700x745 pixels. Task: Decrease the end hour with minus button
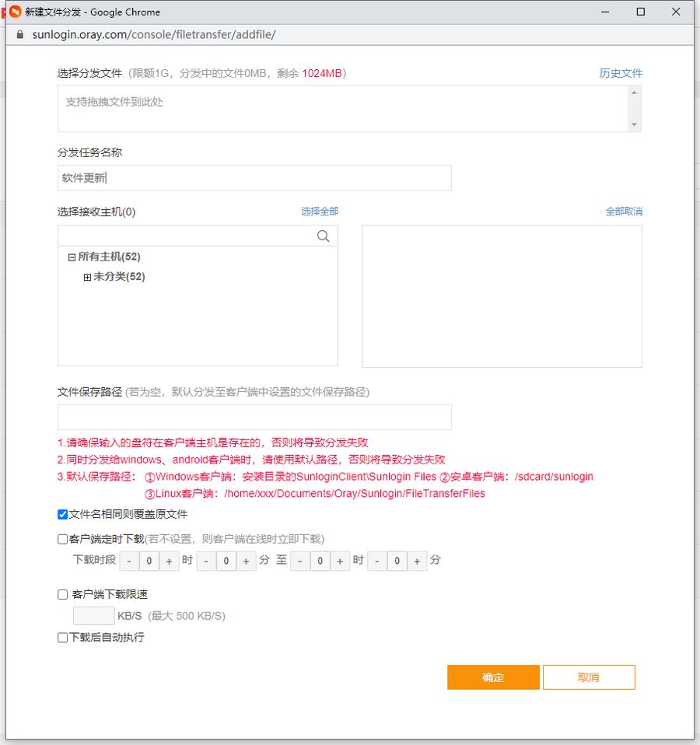tap(300, 561)
